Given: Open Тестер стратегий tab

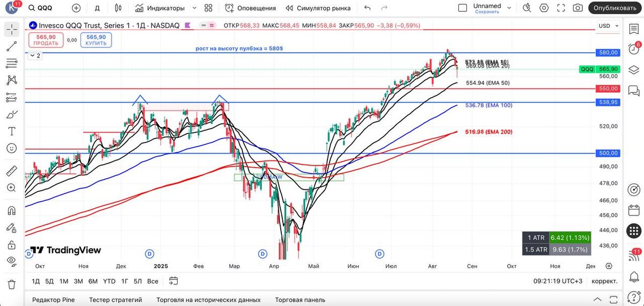Looking at the screenshot, I should pos(115,300).
